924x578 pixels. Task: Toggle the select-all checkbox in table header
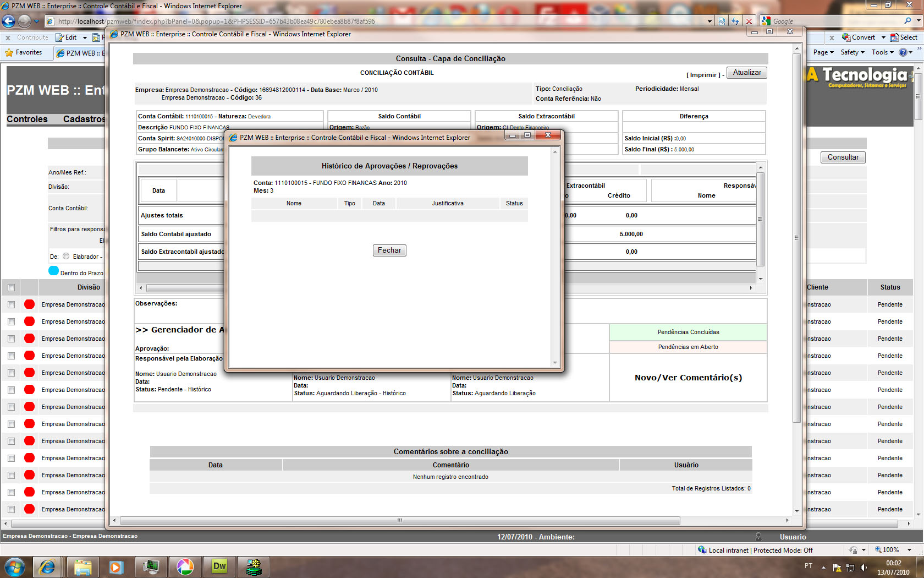(x=12, y=287)
